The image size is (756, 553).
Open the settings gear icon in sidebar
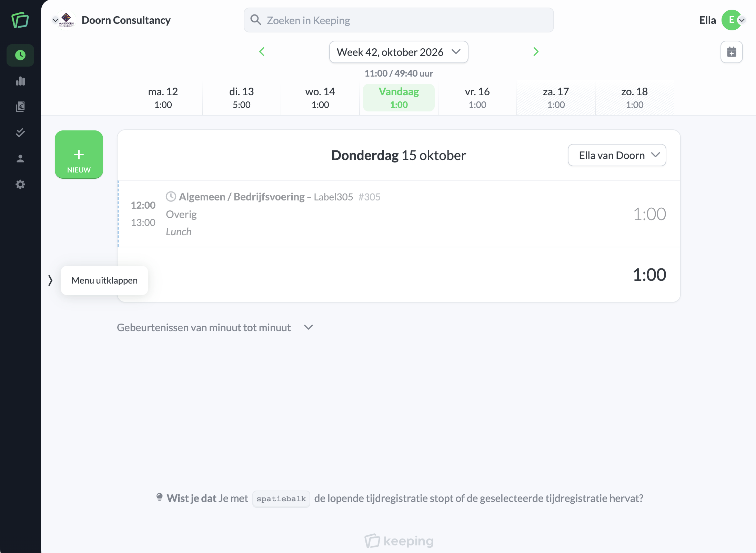point(20,185)
